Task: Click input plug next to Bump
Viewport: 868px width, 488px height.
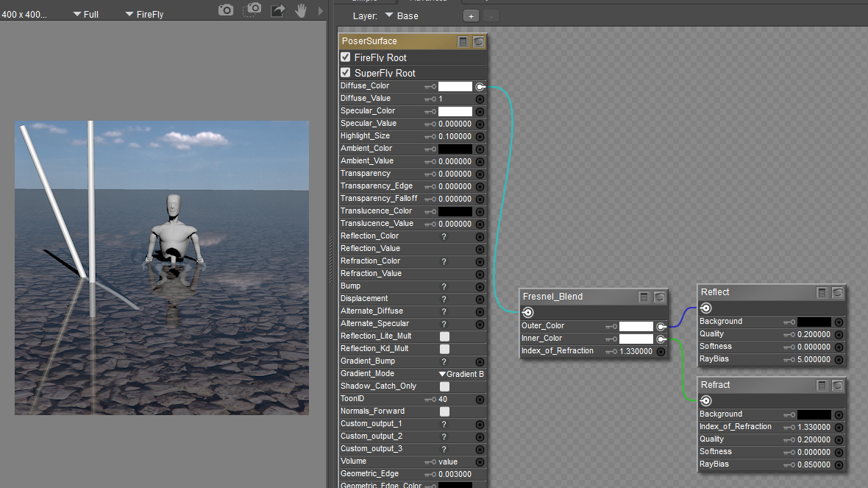Action: (480, 286)
